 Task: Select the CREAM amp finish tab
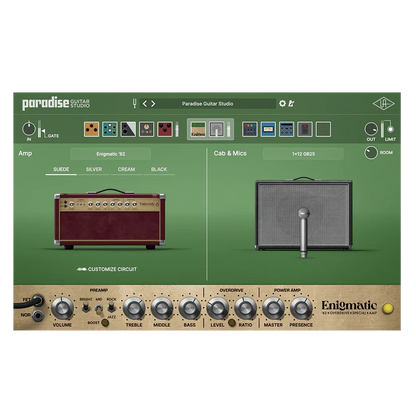(x=126, y=169)
